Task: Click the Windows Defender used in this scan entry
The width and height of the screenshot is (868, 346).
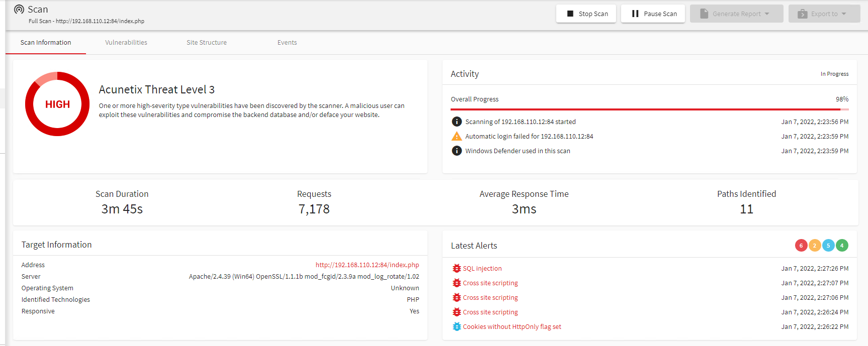Action: (517, 151)
